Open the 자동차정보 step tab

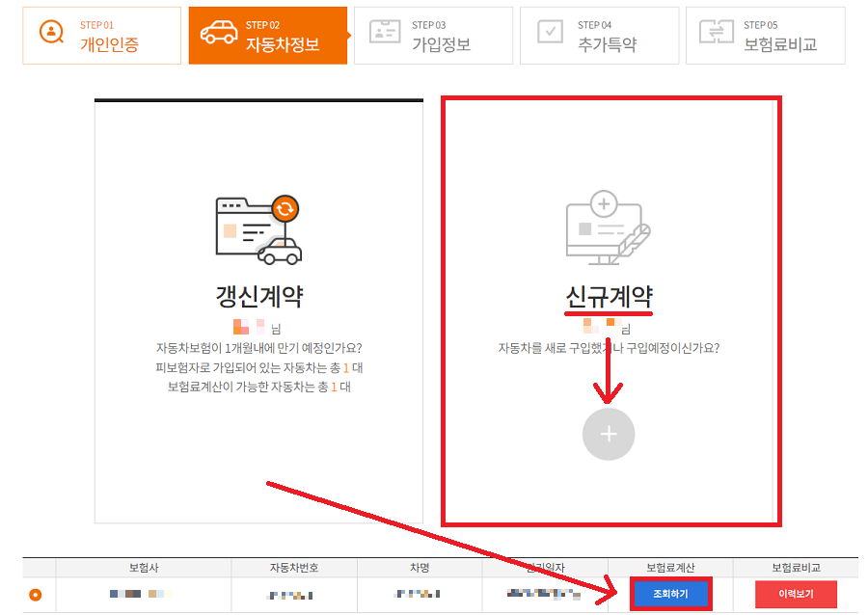pyautogui.click(x=268, y=36)
